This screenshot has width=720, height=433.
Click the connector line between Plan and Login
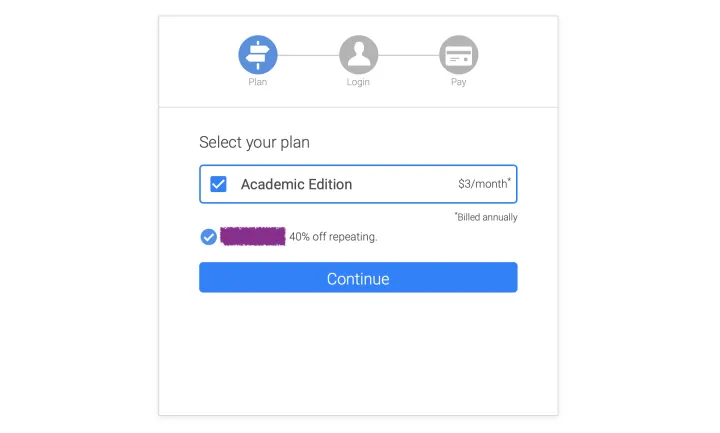[x=308, y=55]
